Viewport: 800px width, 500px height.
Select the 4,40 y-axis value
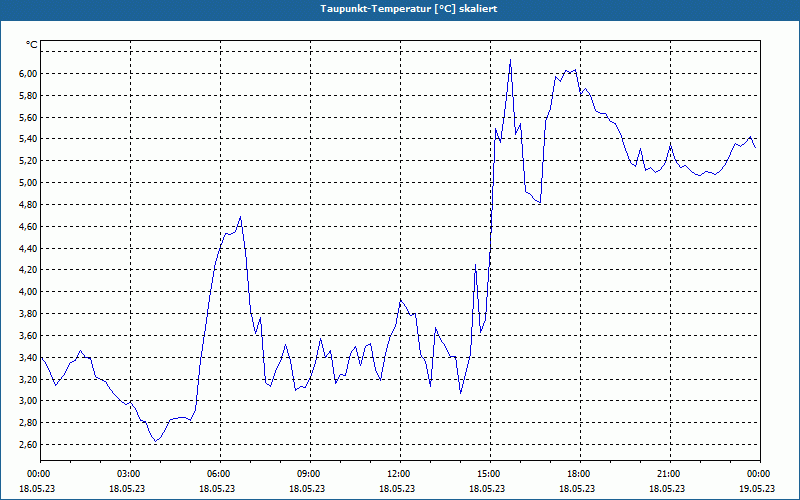(x=29, y=248)
